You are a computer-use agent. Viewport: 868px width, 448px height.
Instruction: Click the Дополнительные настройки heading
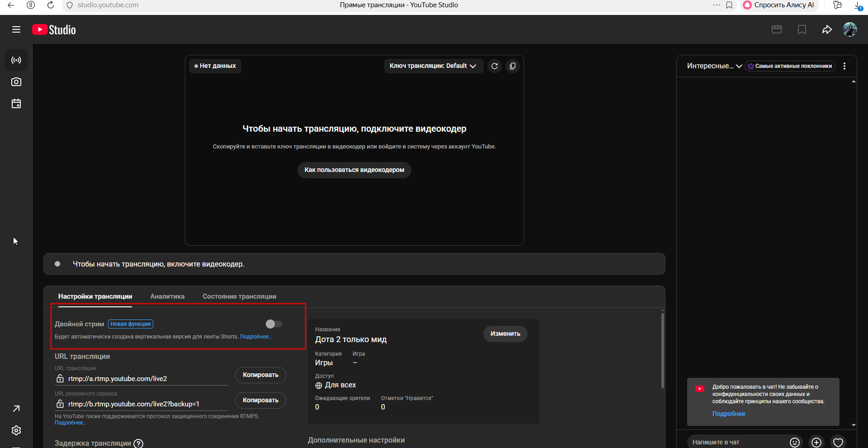pyautogui.click(x=356, y=440)
